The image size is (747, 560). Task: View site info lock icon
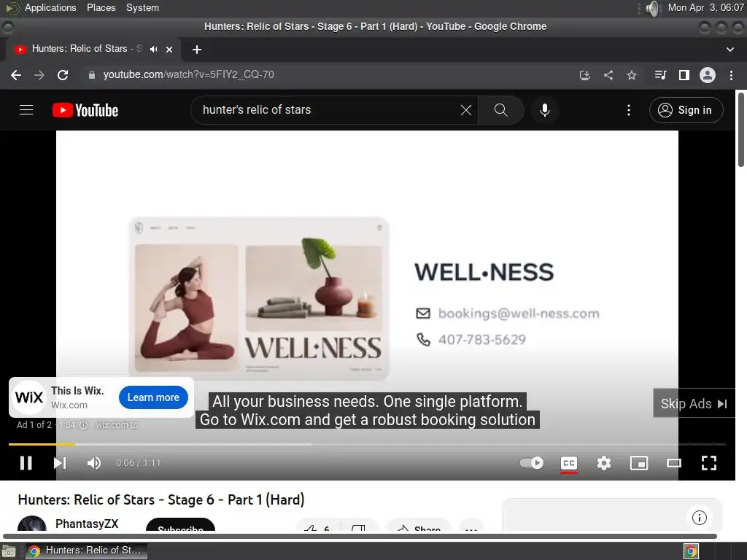coord(91,75)
